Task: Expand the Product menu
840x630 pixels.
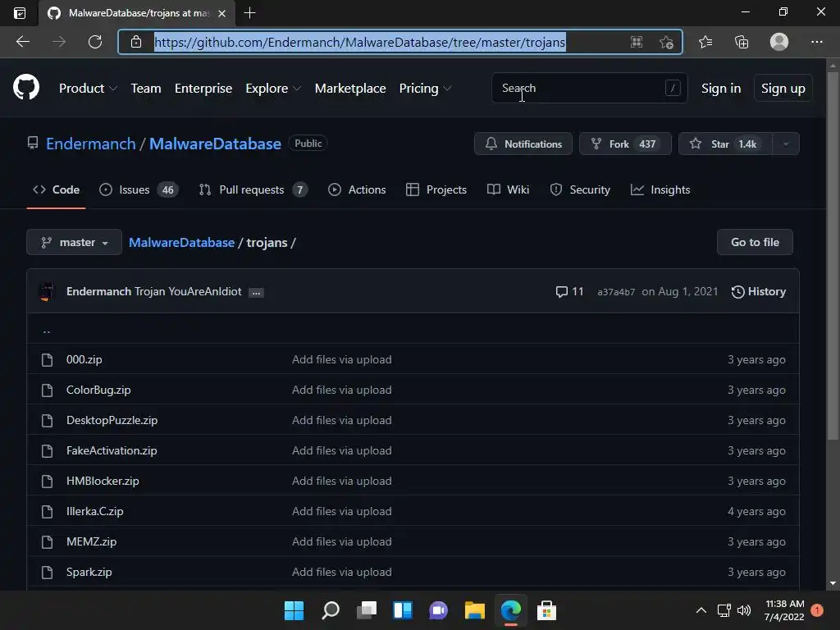Action: (x=88, y=89)
